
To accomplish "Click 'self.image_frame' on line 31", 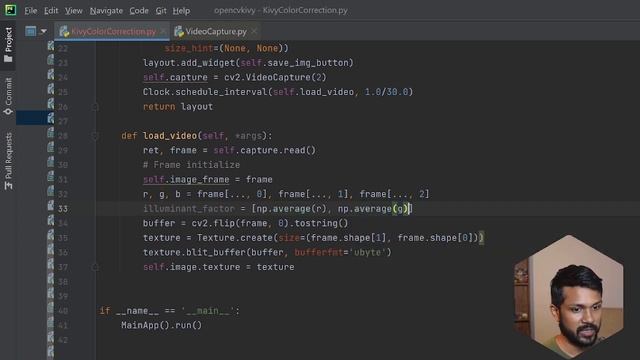I will [x=186, y=180].
